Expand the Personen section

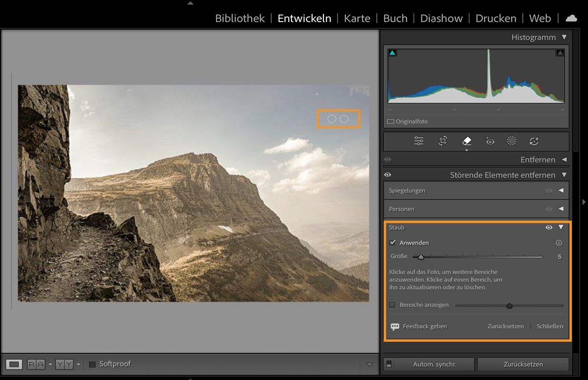[561, 209]
